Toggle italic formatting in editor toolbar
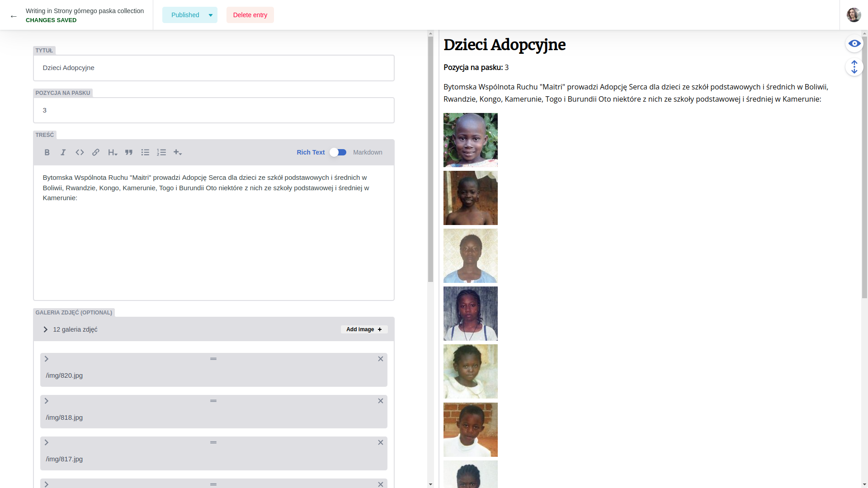Screen dimensions: 868x488 [x=63, y=152]
